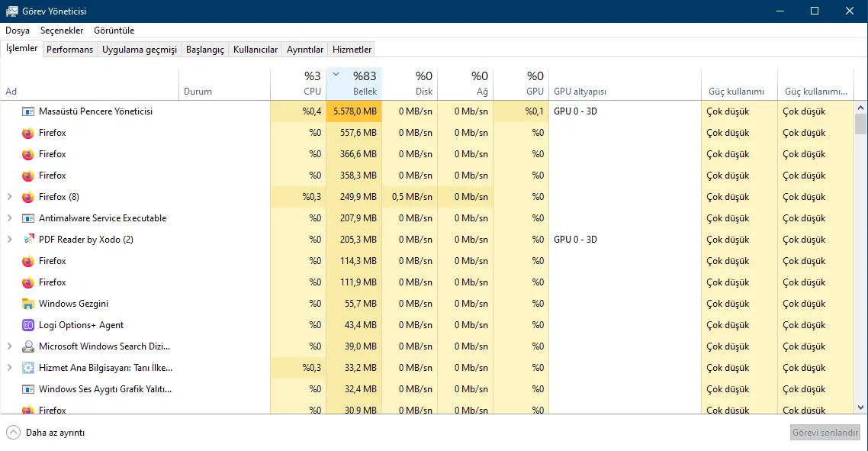Click the %0,1 GPU cell
The width and height of the screenshot is (868, 451).
522,111
